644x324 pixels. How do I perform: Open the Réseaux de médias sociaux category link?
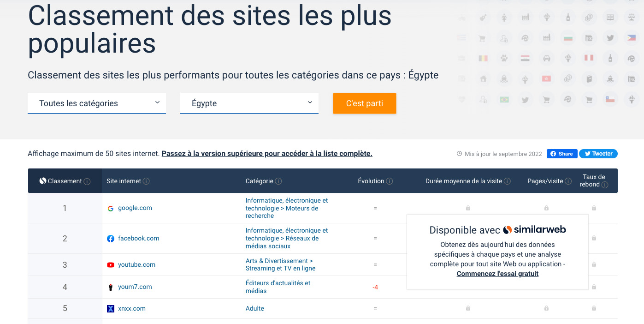point(287,238)
